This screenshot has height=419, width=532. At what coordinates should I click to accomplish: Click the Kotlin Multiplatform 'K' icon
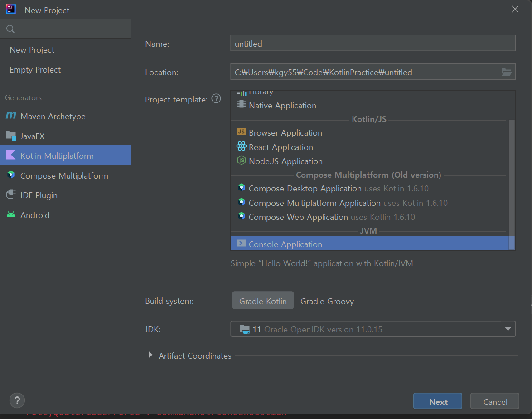coord(11,155)
